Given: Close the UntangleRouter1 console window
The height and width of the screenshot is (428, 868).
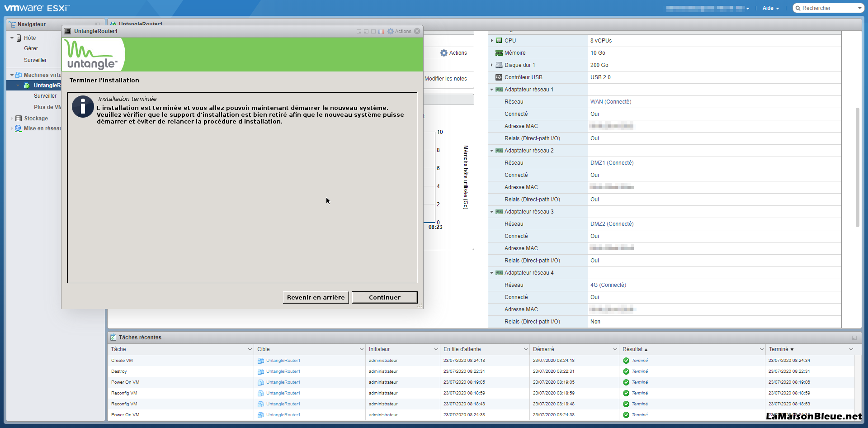Looking at the screenshot, I should pos(417,31).
